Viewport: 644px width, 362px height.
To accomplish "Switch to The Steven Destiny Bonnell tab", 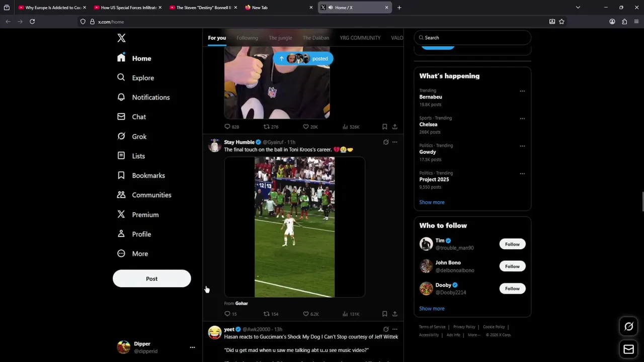I will pos(203,8).
